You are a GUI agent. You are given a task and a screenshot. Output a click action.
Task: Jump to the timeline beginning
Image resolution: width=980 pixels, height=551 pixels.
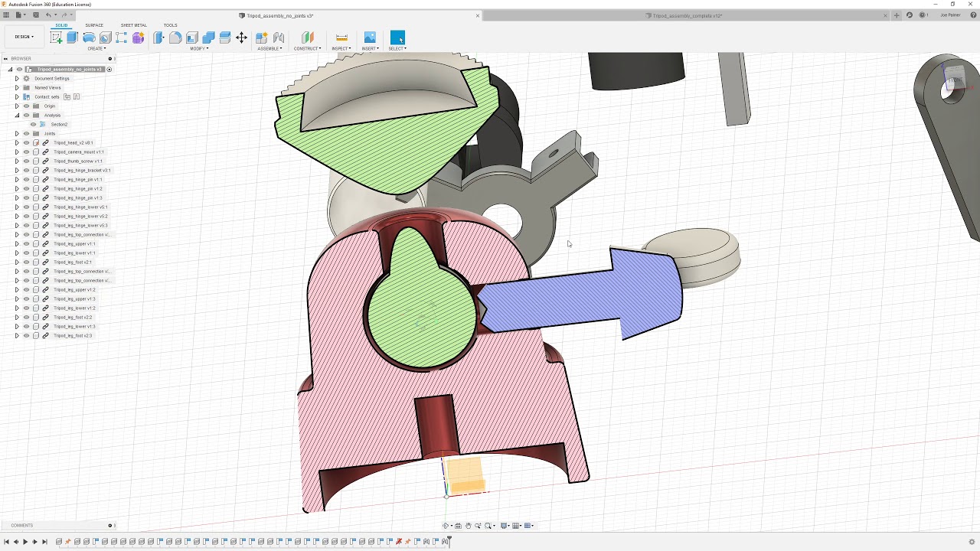7,542
